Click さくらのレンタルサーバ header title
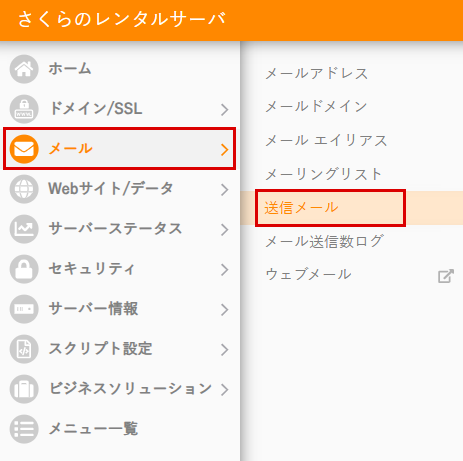This screenshot has width=463, height=461. tap(122, 19)
